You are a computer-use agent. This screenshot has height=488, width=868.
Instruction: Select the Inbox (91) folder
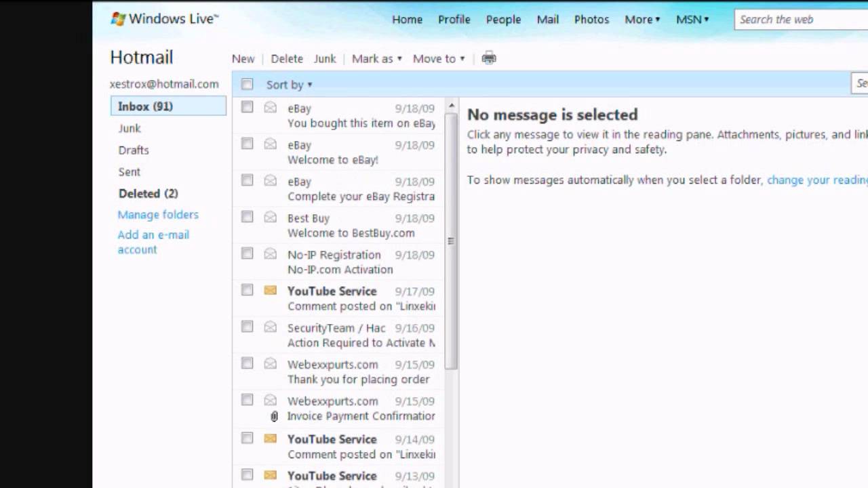[x=168, y=106]
